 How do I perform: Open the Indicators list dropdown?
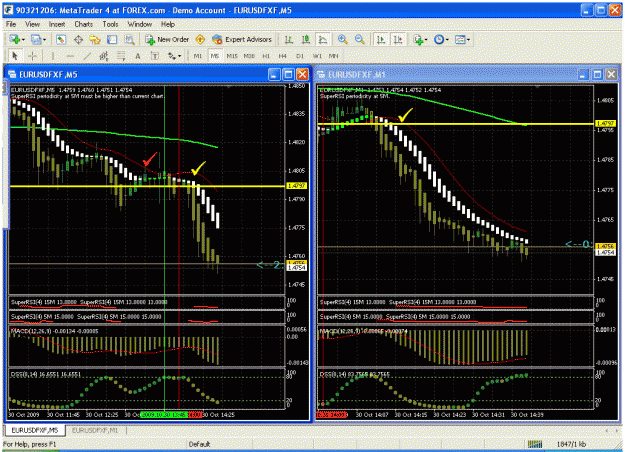point(420,39)
